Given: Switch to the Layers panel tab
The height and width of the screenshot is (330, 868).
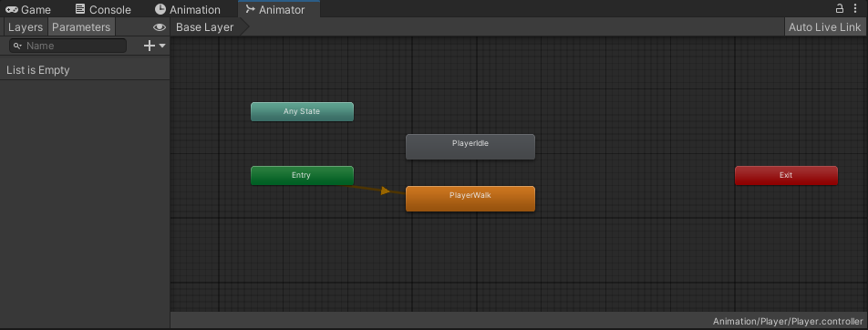Looking at the screenshot, I should click(x=26, y=27).
